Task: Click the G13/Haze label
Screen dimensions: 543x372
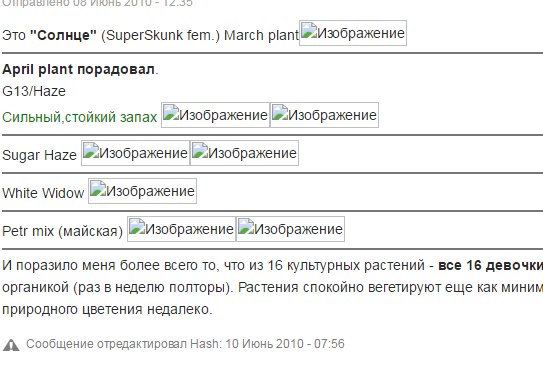Action: click(x=34, y=91)
